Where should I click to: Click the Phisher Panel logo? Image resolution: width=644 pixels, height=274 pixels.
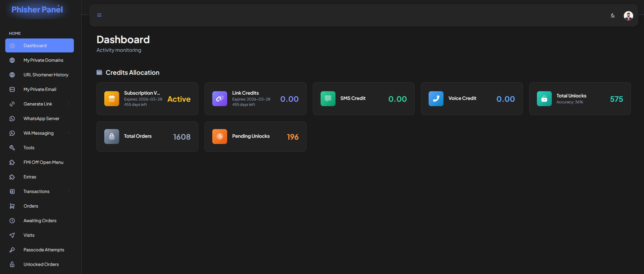point(37,10)
